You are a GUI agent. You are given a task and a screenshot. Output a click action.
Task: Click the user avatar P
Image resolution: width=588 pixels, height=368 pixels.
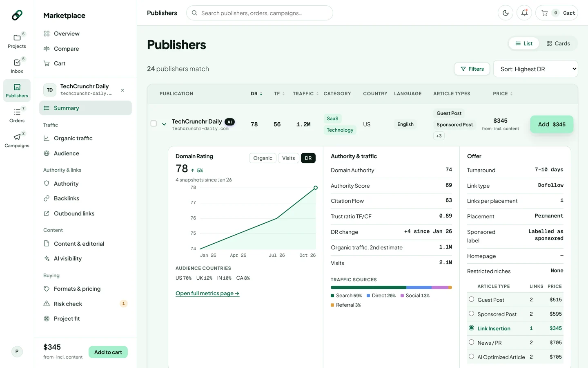[17, 352]
